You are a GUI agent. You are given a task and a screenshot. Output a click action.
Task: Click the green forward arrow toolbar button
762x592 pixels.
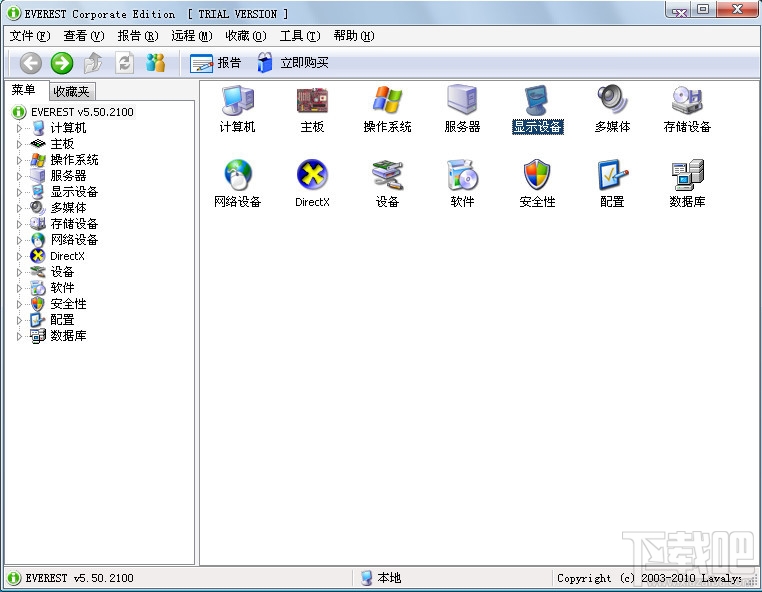pyautogui.click(x=62, y=63)
